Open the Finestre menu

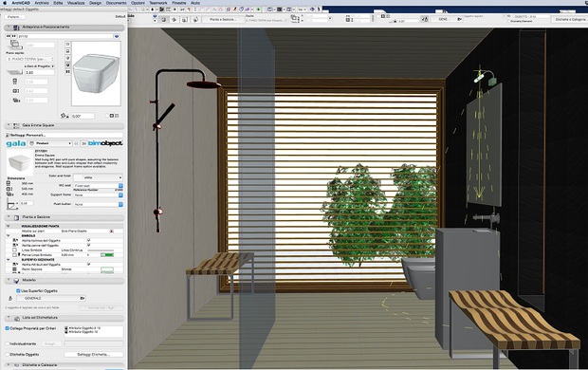click(179, 3)
